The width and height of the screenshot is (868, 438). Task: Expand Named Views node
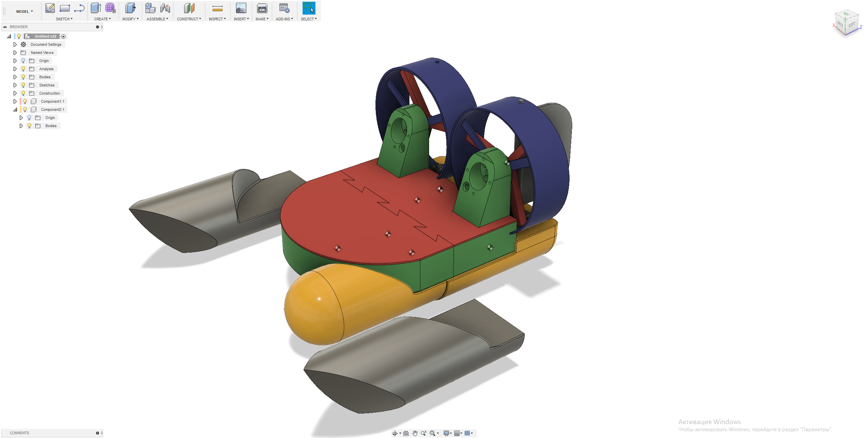(x=15, y=53)
